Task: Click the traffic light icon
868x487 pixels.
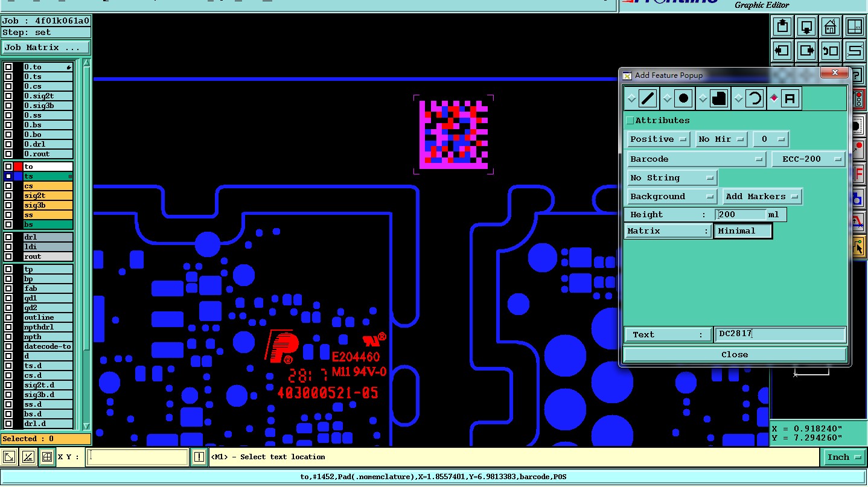Action: (858, 100)
